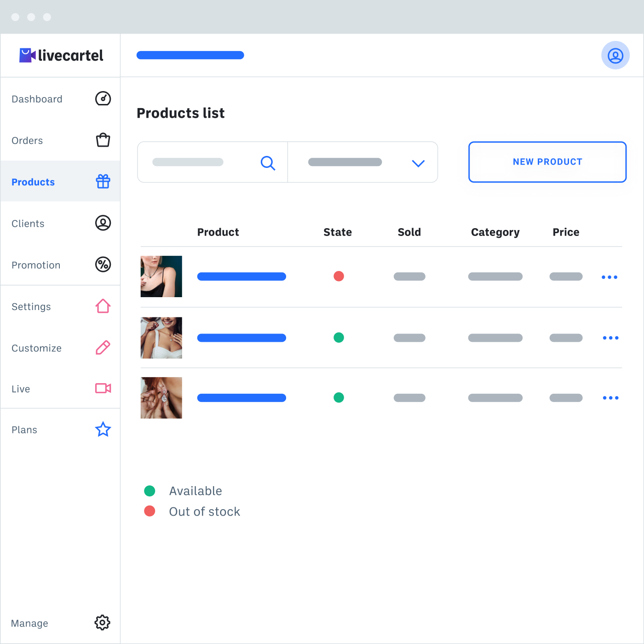
Task: Open three-dot menu for second product
Action: point(610,338)
